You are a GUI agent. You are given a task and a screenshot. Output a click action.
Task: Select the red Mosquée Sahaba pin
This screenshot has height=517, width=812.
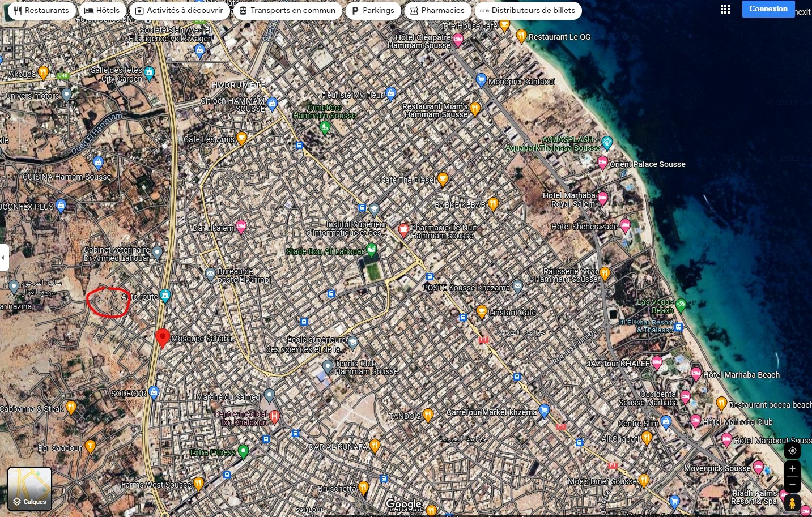coord(163,337)
